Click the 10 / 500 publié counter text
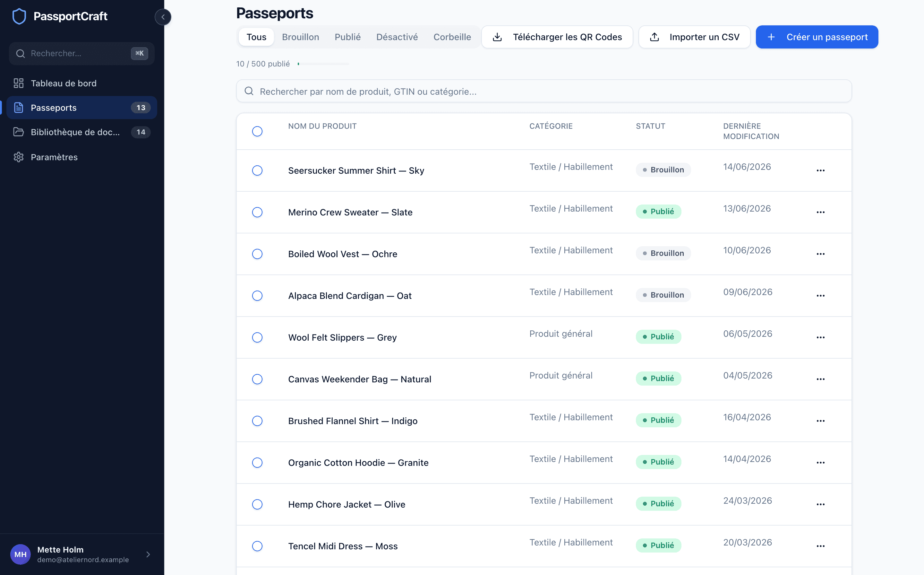924x575 pixels. point(263,64)
